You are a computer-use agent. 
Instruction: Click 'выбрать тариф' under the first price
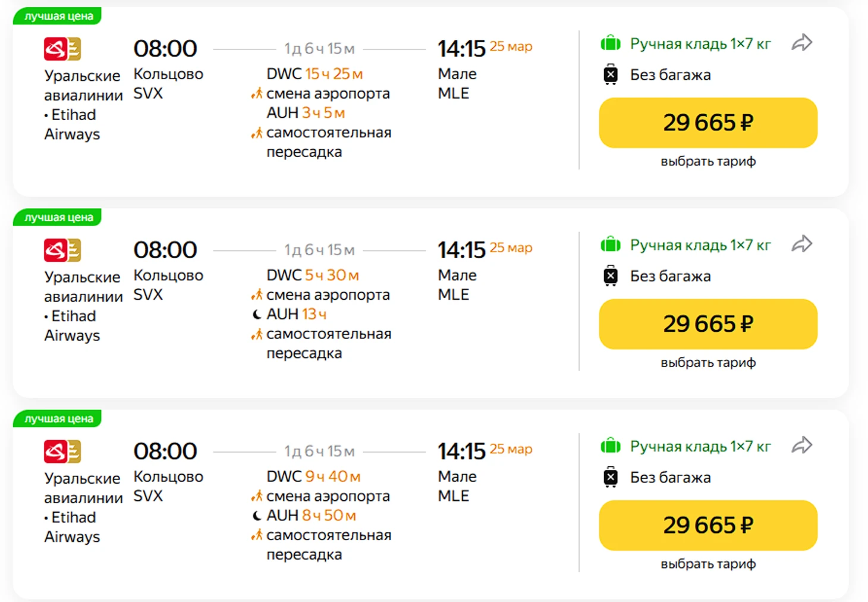708,161
